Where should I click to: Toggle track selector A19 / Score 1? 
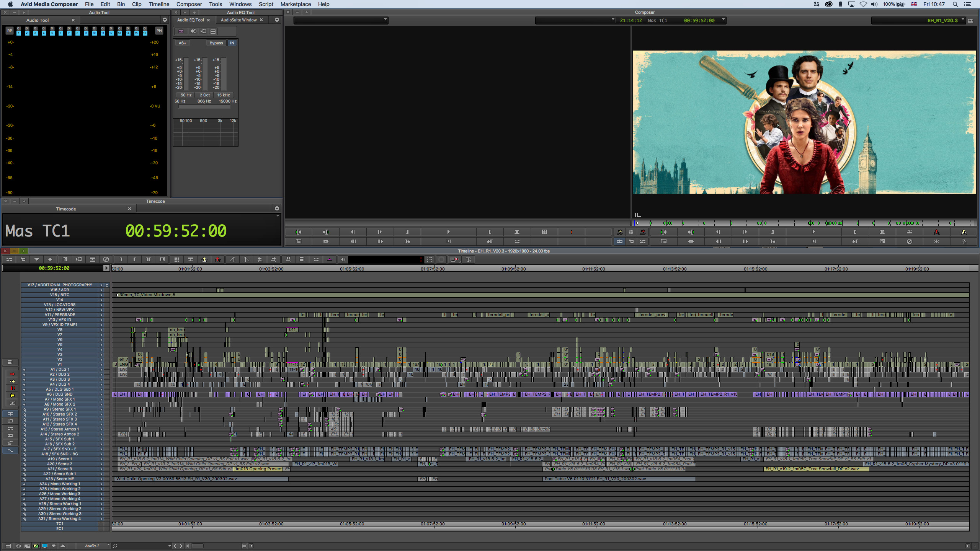pos(60,459)
